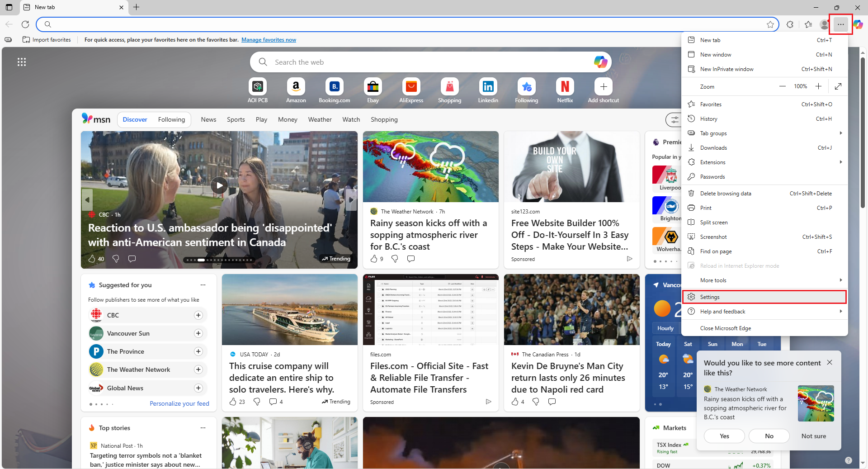Star this page as a favorite

pyautogui.click(x=770, y=24)
